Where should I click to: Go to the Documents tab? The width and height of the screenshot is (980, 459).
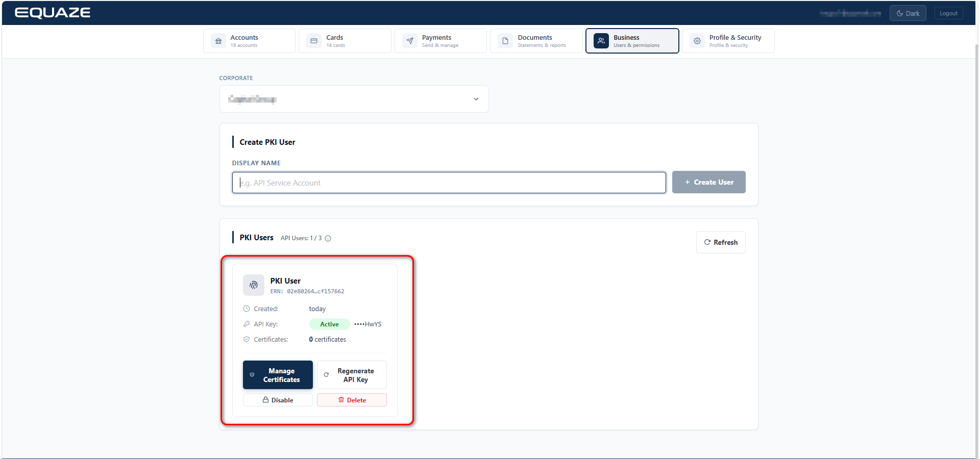click(x=536, y=41)
